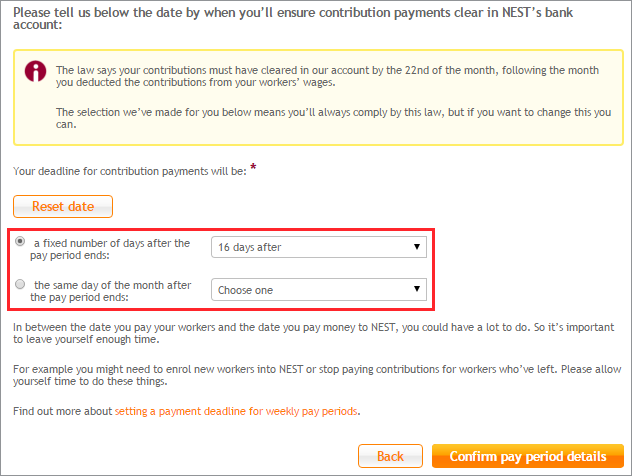Select the fixed number of days radio button
The width and height of the screenshot is (632, 476).
pyautogui.click(x=20, y=241)
